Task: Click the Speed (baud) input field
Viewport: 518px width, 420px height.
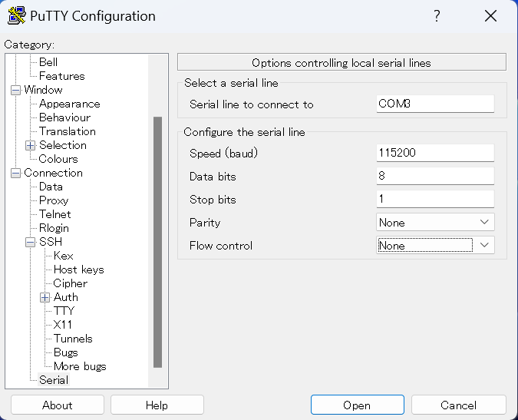Action: tap(435, 153)
